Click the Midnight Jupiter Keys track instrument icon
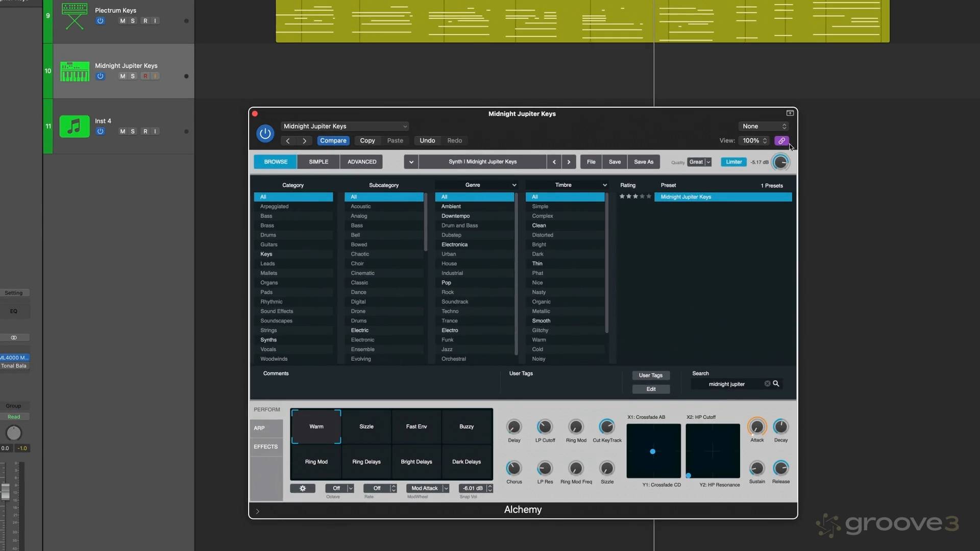 pos(75,71)
